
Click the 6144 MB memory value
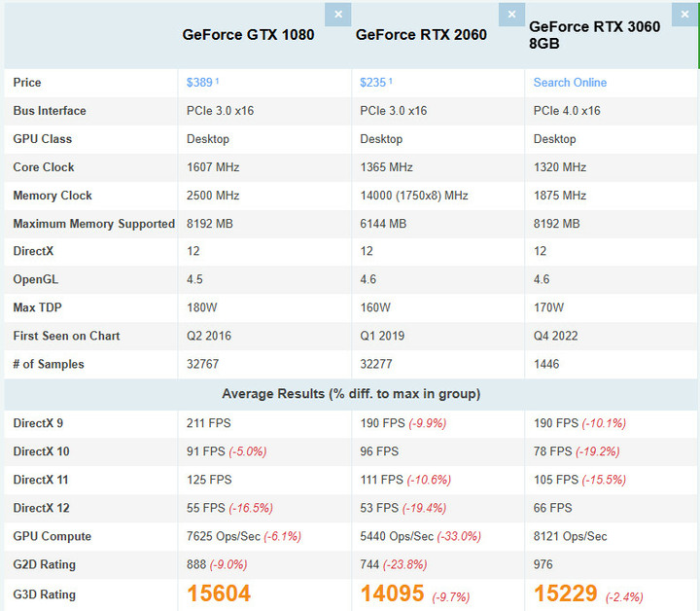click(x=383, y=224)
